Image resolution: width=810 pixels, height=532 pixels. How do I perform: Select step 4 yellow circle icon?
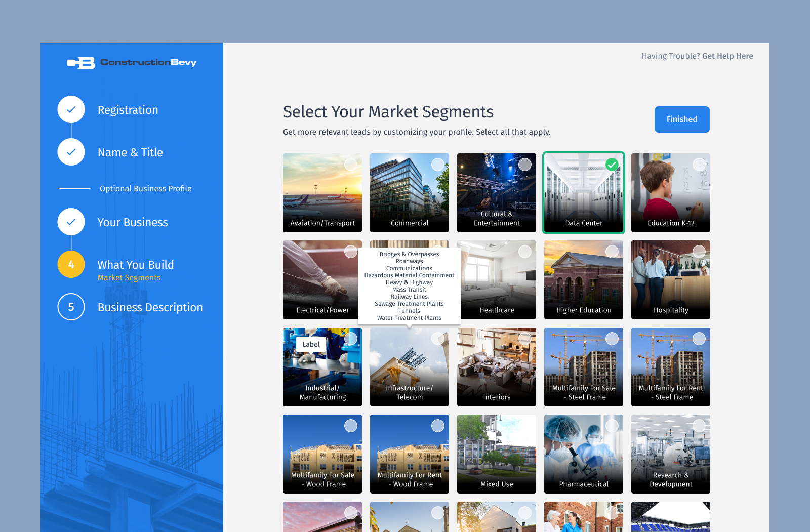pos(71,264)
